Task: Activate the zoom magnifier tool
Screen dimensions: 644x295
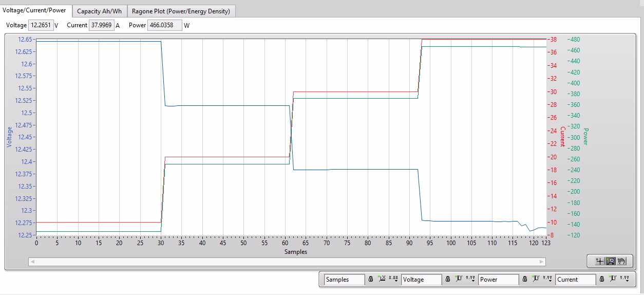Action: 611,261
